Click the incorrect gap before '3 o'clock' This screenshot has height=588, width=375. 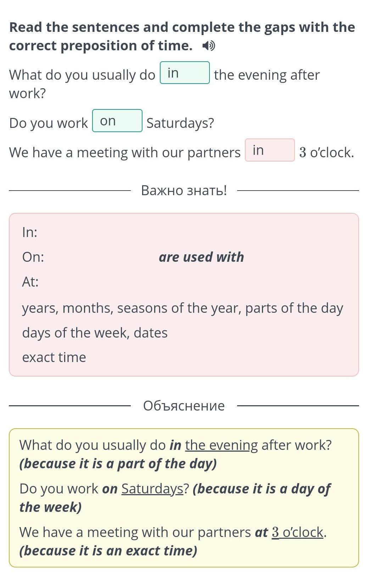(x=270, y=150)
